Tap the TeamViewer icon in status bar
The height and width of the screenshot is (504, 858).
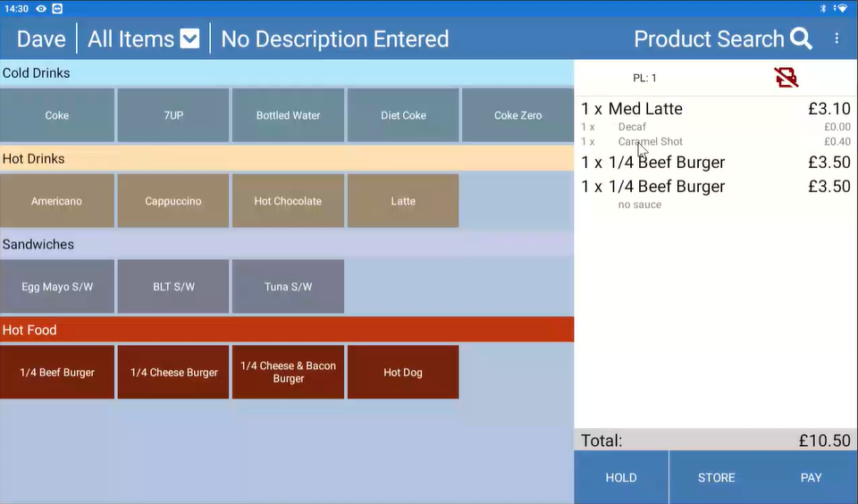point(58,8)
